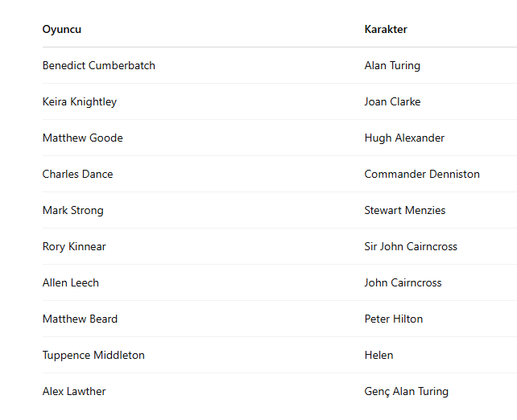
Task: Click the Hugh Alexander character name
Action: pyautogui.click(x=404, y=138)
